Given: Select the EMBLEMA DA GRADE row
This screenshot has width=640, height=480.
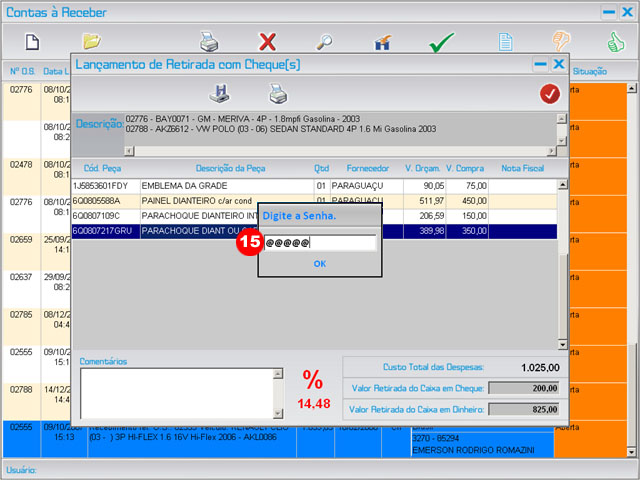Looking at the screenshot, I should (314, 186).
